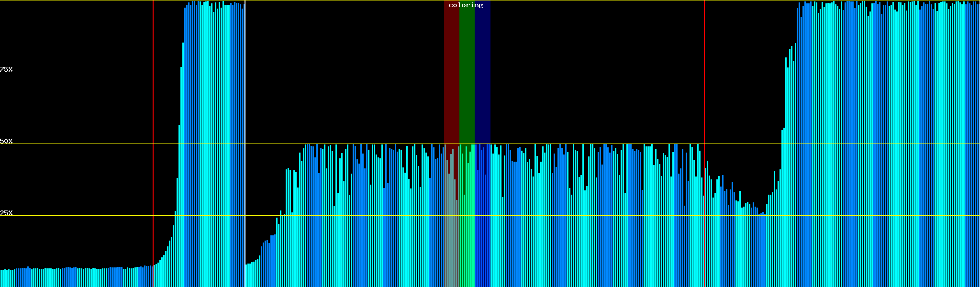Select the dark blue coloring band above the bars
This screenshot has height=287, width=980.
[482, 72]
